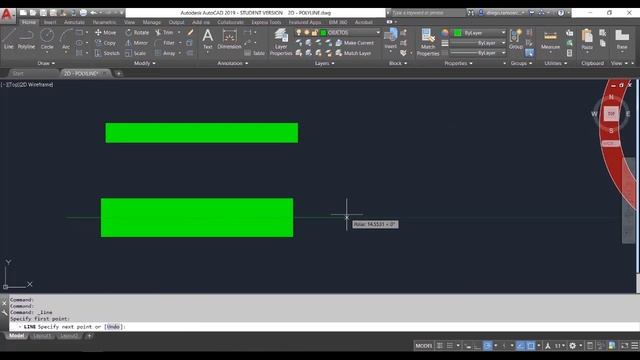The image size is (640, 360).
Task: Select the Arc tool
Action: click(x=66, y=39)
